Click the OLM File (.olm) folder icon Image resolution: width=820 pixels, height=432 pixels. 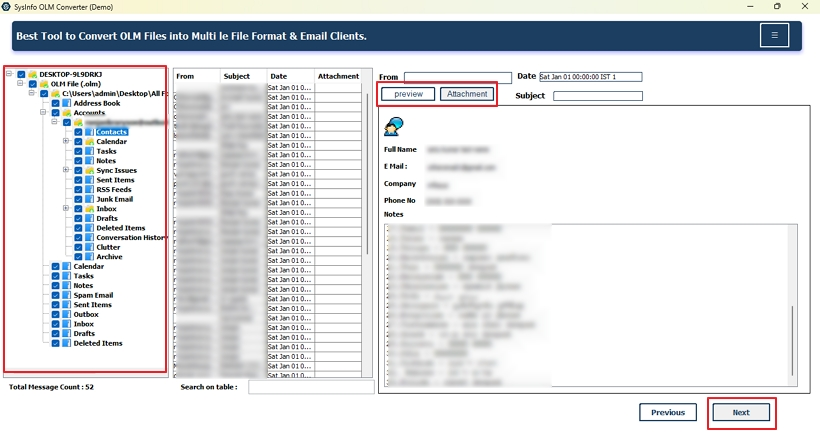click(44, 84)
